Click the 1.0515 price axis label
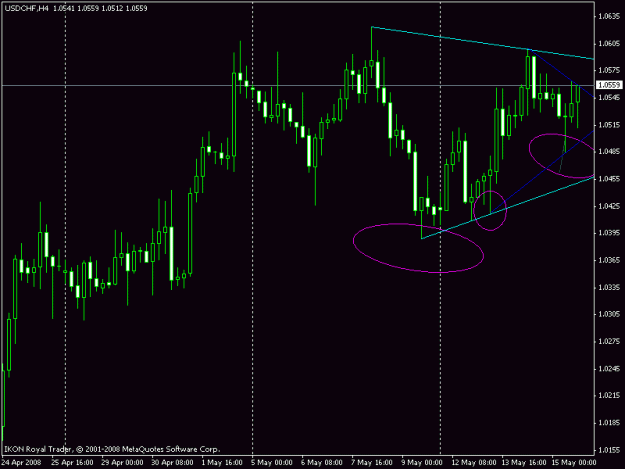This screenshot has width=625, height=469. [609, 125]
